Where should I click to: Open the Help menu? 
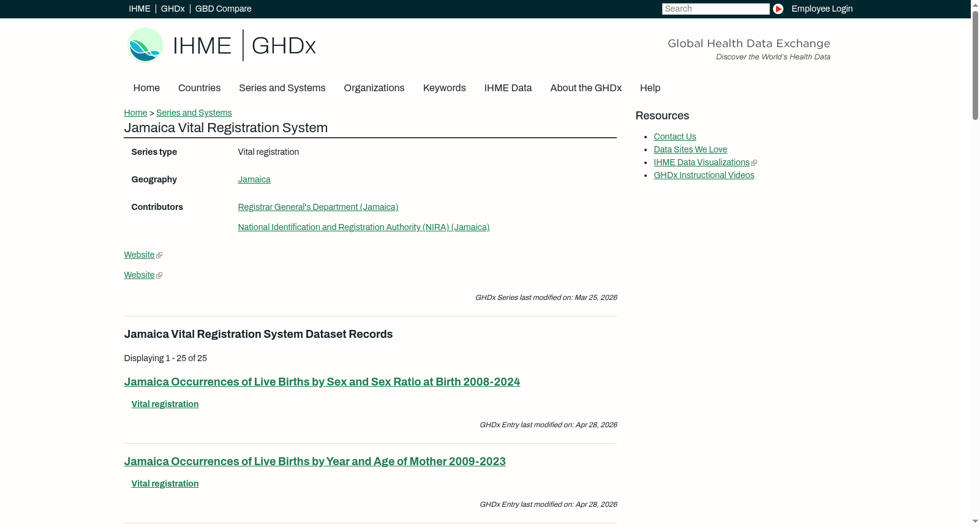pyautogui.click(x=650, y=88)
